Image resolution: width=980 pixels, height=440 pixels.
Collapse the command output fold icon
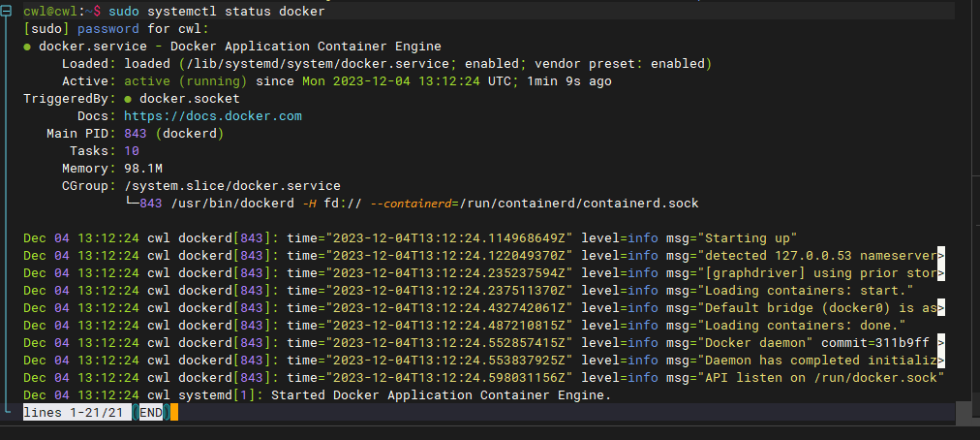coord(7,10)
